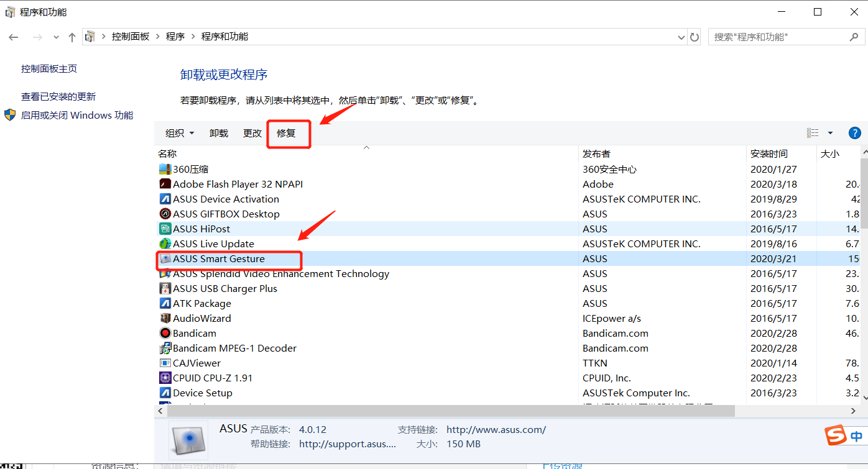The width and height of the screenshot is (868, 469).
Task: Select the CAJViewer entry
Action: 196,363
